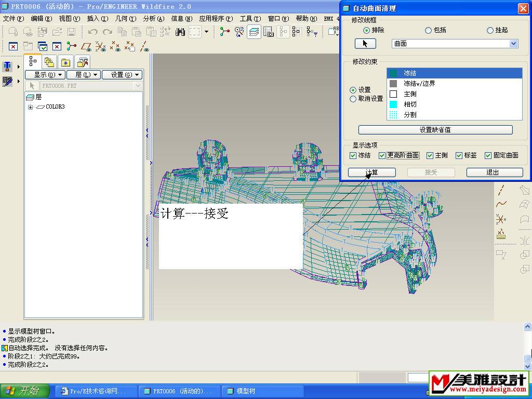
Task: Open the 插入(I) menu
Action: coord(98,19)
